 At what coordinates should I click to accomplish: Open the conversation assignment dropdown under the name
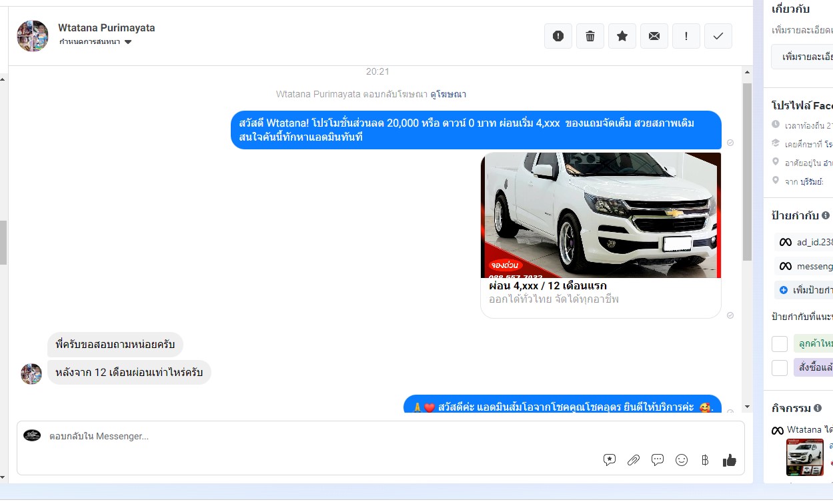96,42
